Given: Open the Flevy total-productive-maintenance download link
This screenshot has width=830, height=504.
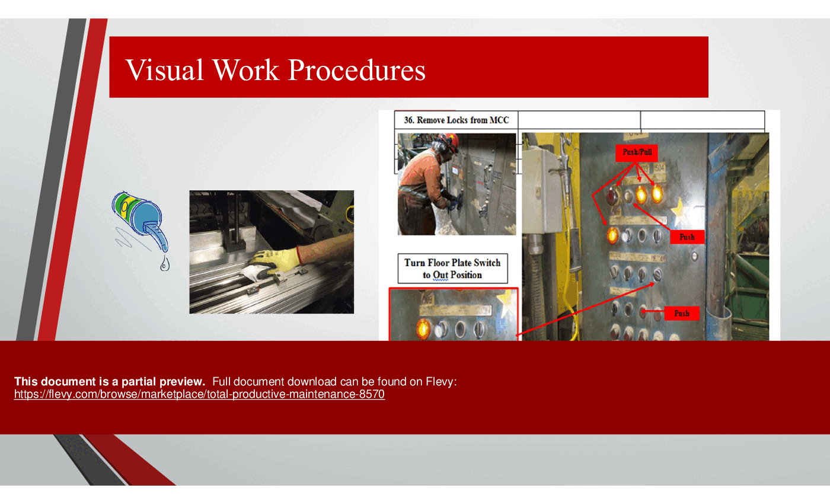Looking at the screenshot, I should (x=199, y=394).
